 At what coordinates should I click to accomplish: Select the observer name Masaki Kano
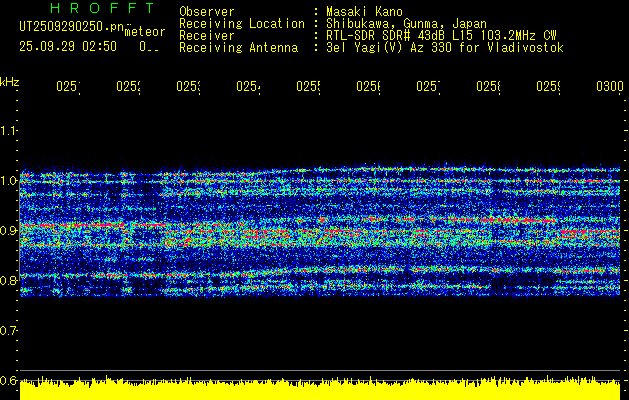[x=364, y=12]
